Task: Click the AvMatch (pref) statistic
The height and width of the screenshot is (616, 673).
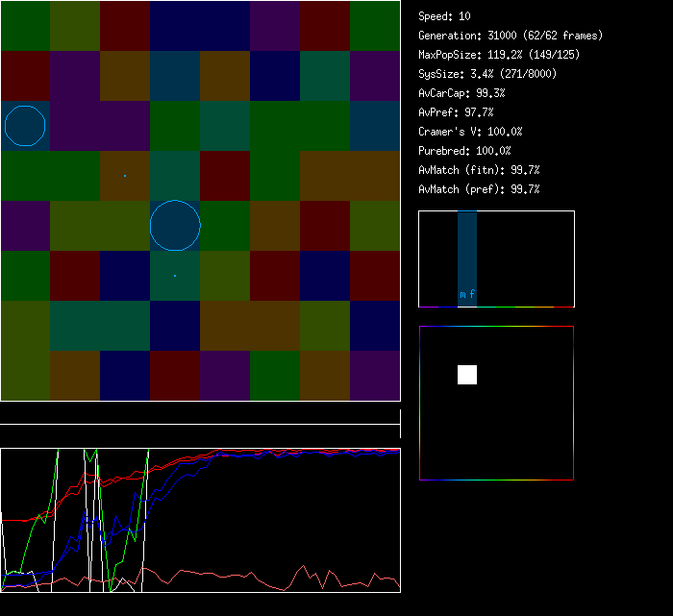Action: pyautogui.click(x=479, y=189)
